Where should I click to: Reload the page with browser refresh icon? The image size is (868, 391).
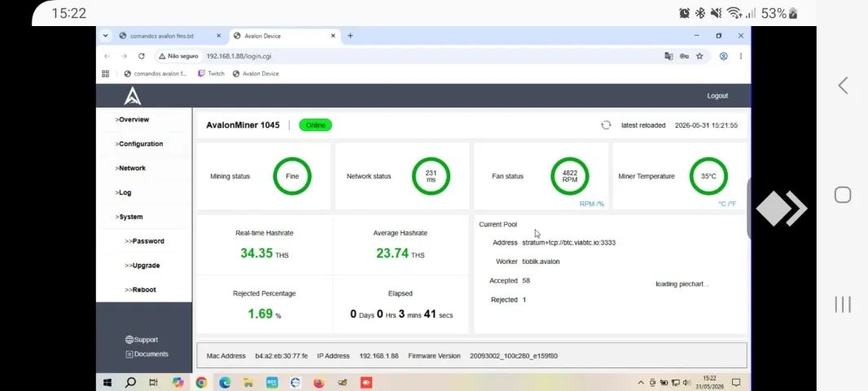pyautogui.click(x=141, y=56)
